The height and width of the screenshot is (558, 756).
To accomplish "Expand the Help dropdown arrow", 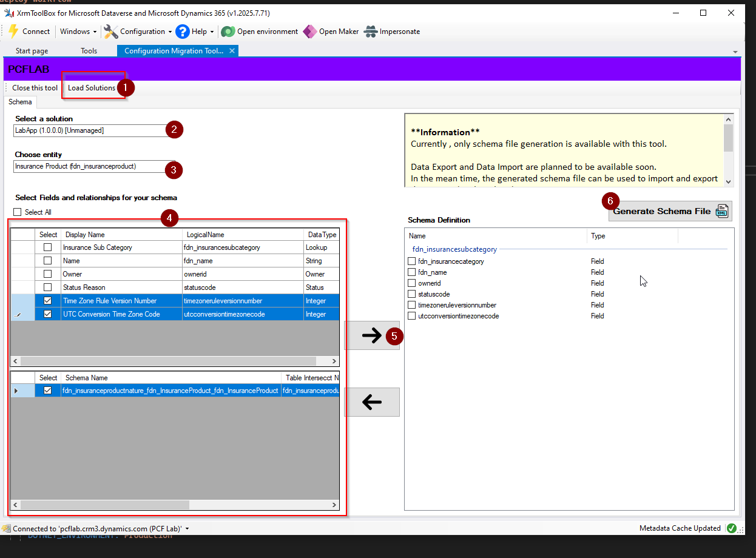I will coord(212,32).
